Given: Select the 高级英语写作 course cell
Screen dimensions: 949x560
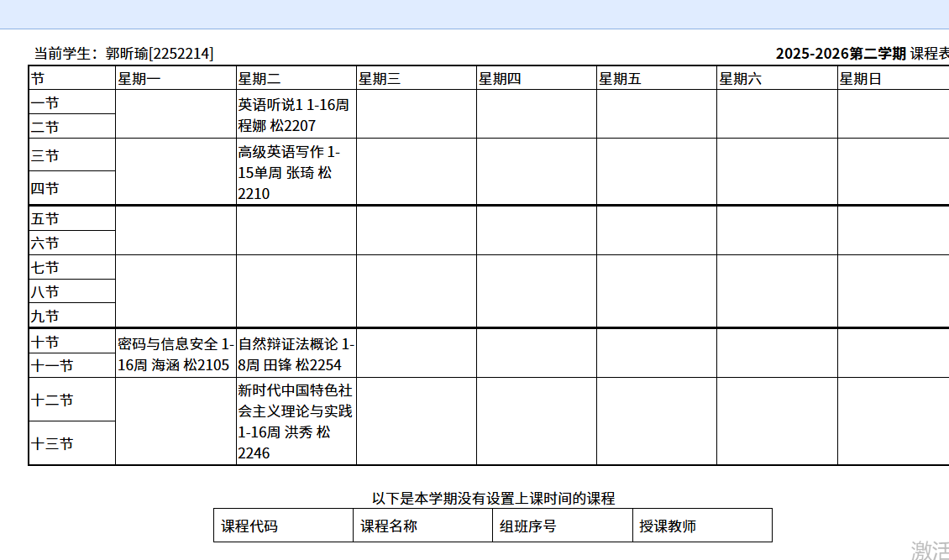Looking at the screenshot, I should pyautogui.click(x=296, y=172).
